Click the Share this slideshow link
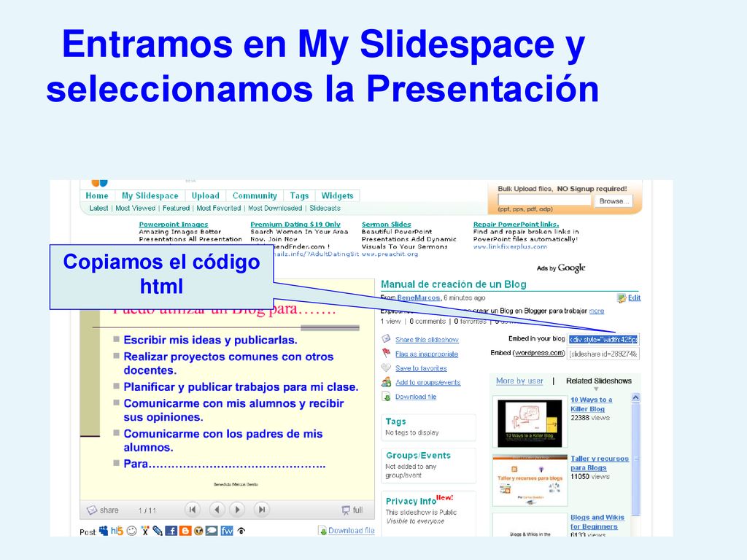The height and width of the screenshot is (560, 747). [x=427, y=340]
